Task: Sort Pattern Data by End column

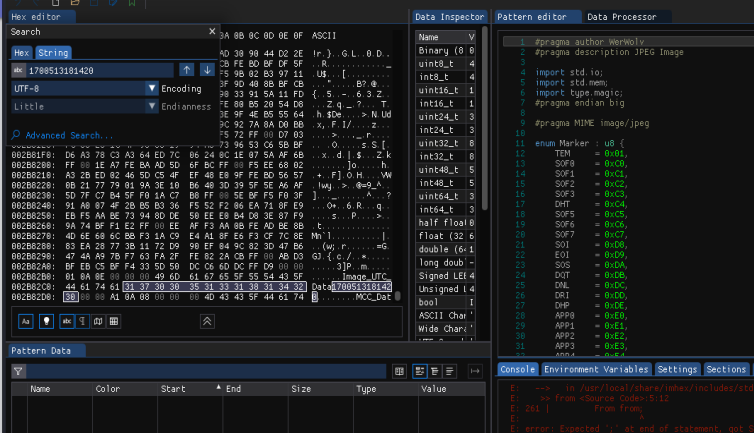Action: 255,389
